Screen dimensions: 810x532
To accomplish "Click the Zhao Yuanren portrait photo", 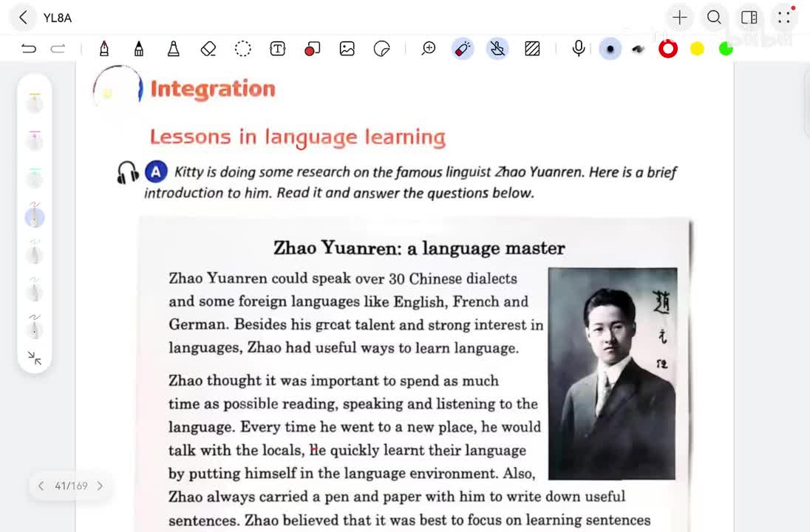I will point(613,373).
